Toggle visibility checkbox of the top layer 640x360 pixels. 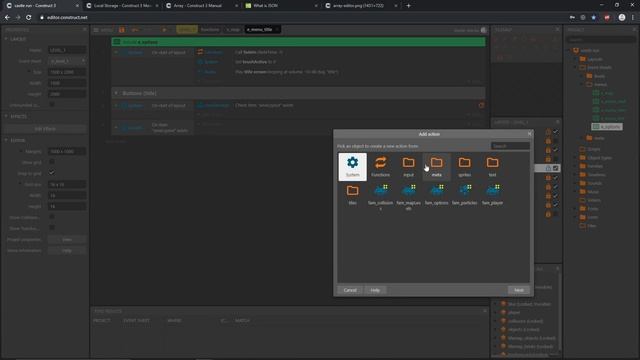tap(556, 131)
